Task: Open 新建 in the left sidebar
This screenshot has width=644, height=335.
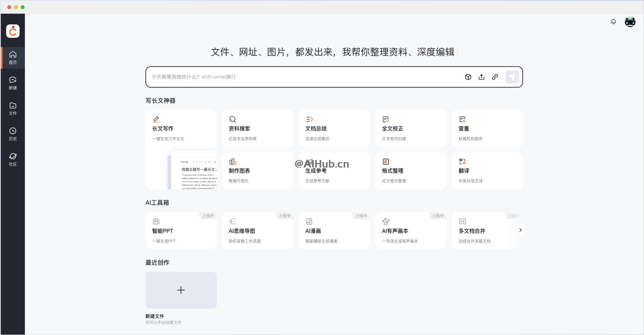Action: pyautogui.click(x=13, y=83)
